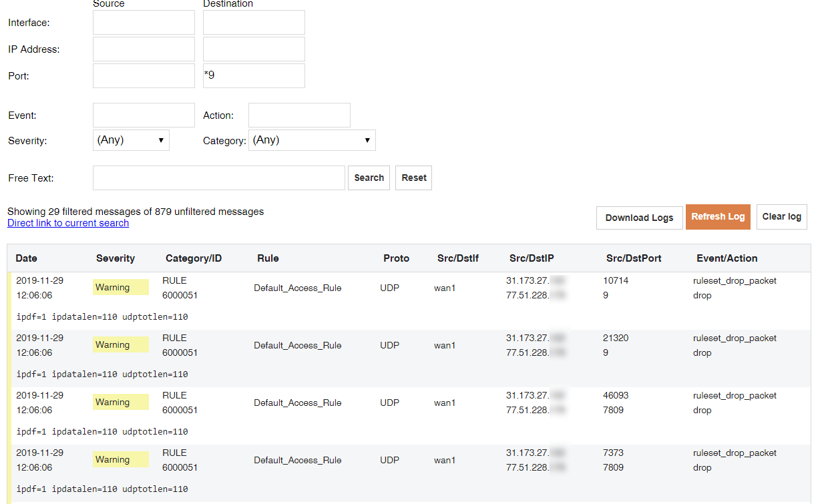Focus the Destination IP Address field
This screenshot has width=822, height=504.
coord(254,49)
